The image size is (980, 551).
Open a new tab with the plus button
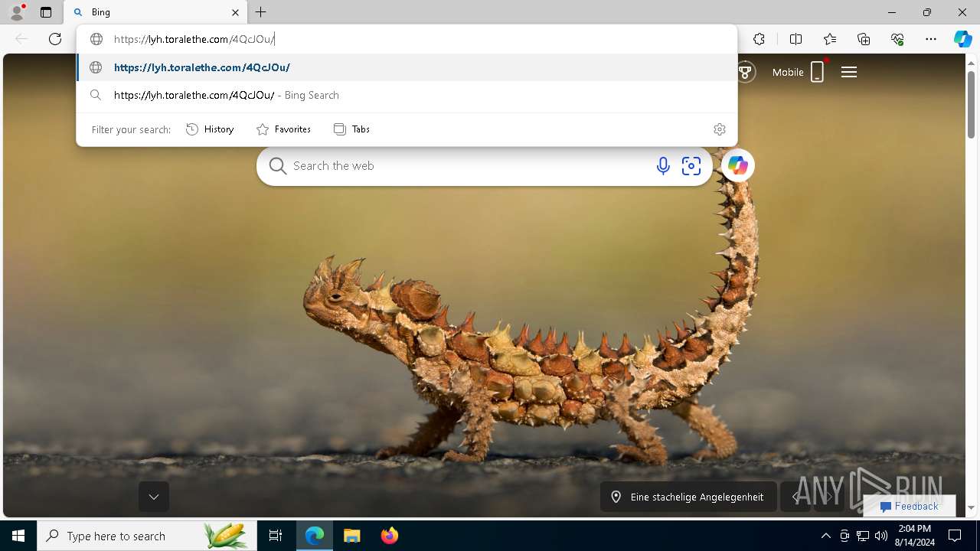pyautogui.click(x=261, y=12)
